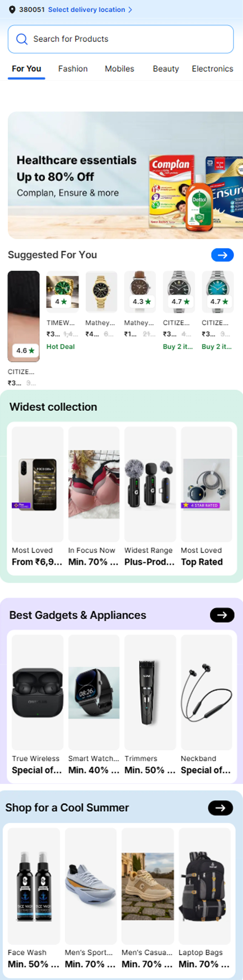Click the location pin icon
The height and width of the screenshot is (980, 243).
(x=12, y=10)
